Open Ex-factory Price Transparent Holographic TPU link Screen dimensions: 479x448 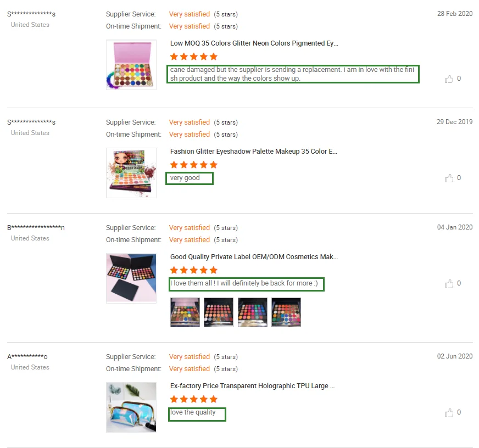[x=252, y=386]
